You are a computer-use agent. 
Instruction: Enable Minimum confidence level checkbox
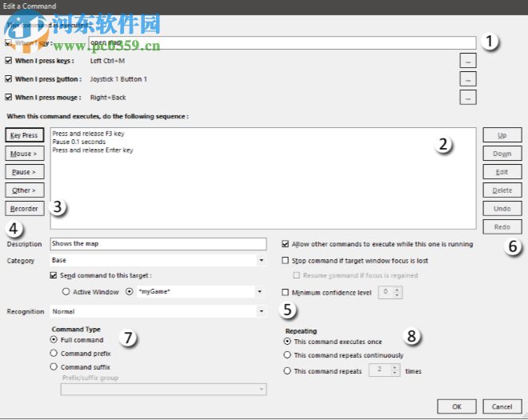[x=286, y=292]
